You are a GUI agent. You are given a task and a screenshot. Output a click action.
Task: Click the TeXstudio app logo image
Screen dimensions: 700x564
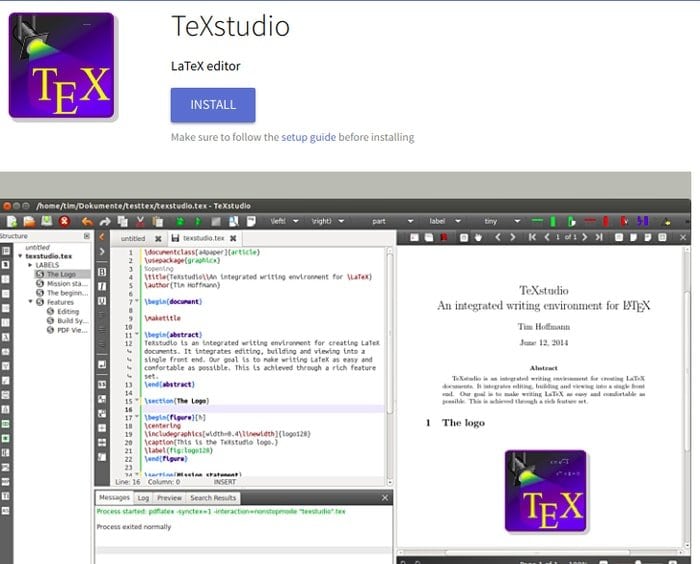(62, 66)
